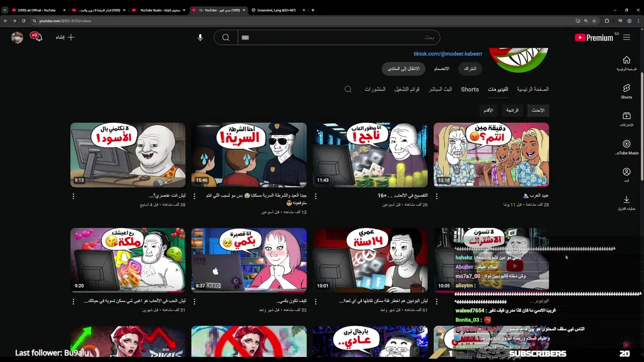Click the search icon in channel tabs
The image size is (644, 362).
point(348,89)
